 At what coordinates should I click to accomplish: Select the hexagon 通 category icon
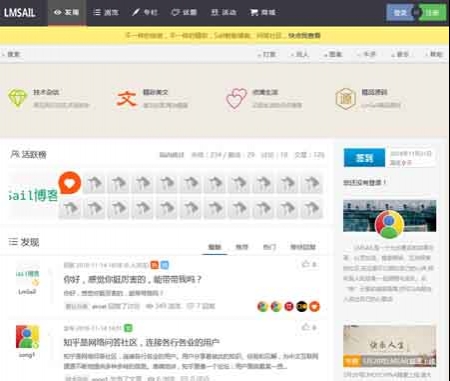tap(346, 99)
